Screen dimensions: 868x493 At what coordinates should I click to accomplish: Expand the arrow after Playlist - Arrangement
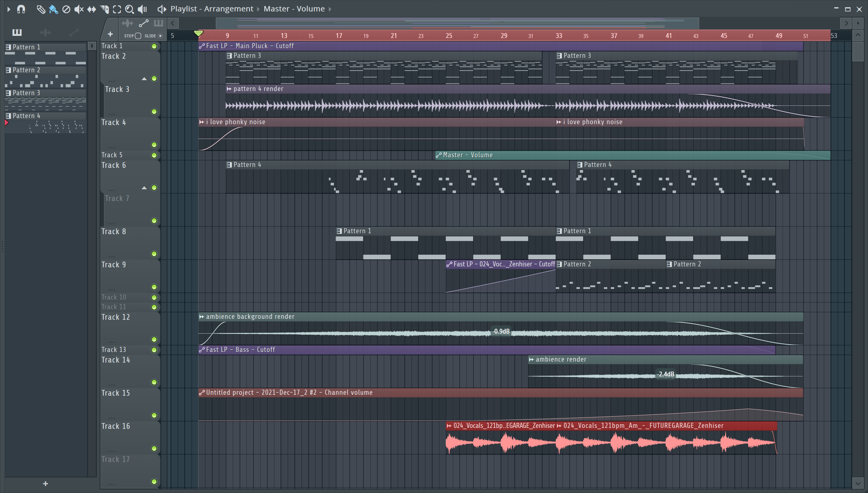[x=258, y=9]
